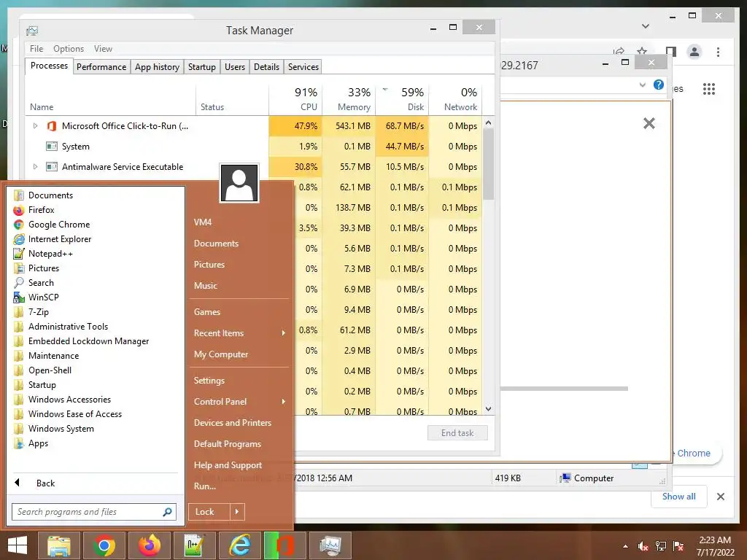
Task: Sort processes by Memory column
Action: [x=349, y=99]
